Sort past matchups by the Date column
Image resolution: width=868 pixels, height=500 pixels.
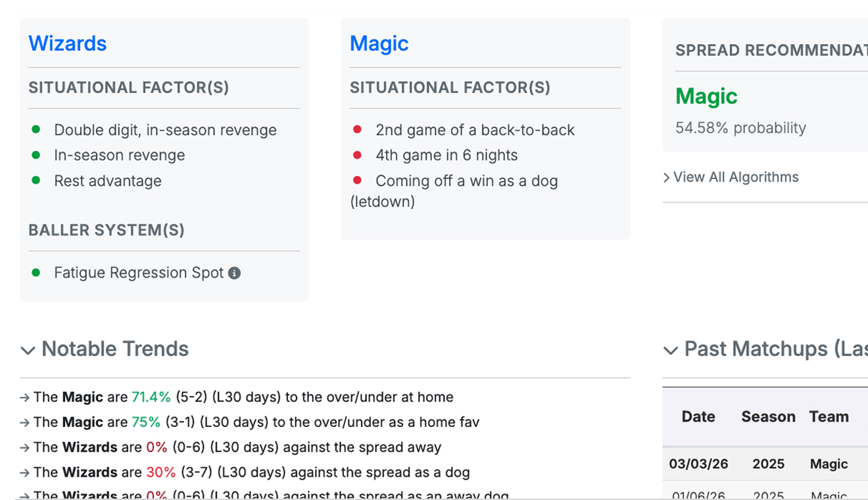click(x=698, y=416)
